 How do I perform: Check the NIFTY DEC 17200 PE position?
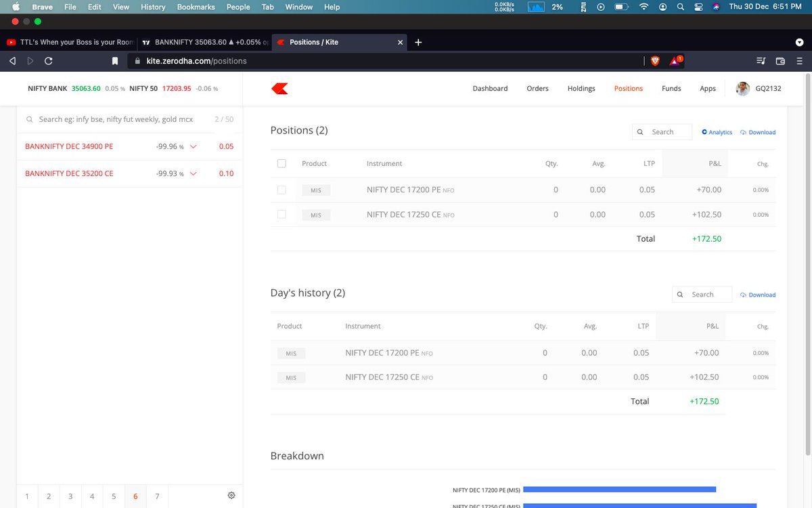pos(281,190)
